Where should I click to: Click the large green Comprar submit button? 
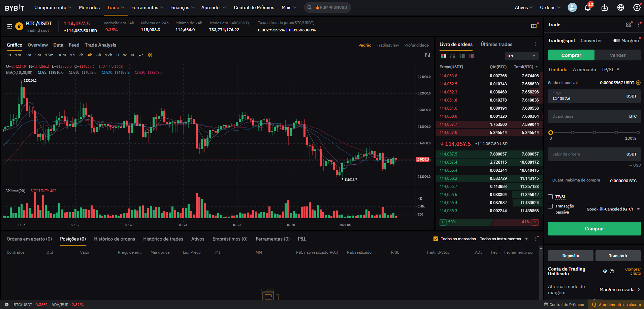594,229
